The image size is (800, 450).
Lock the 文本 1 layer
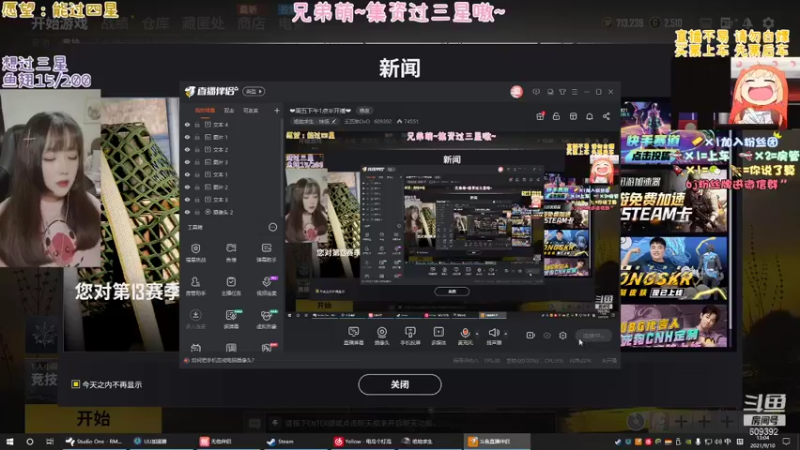[x=197, y=174]
